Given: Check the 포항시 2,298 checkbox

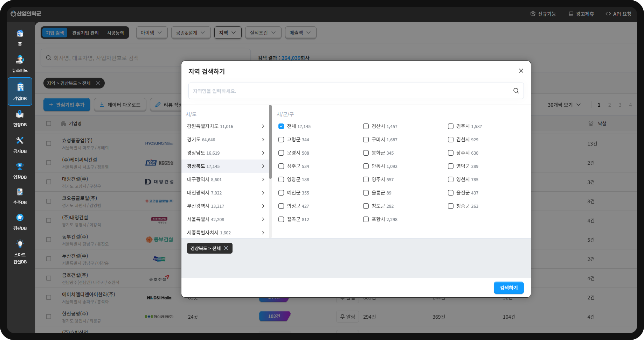Looking at the screenshot, I should click(366, 219).
